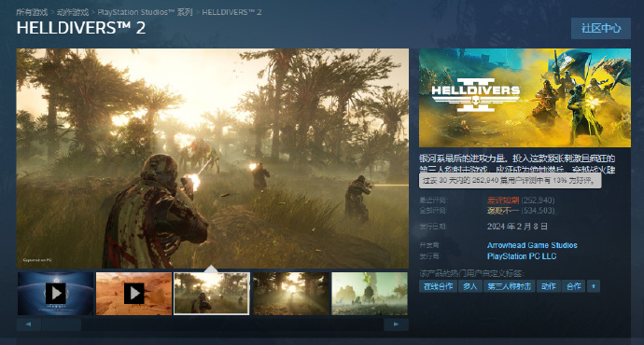This screenshot has height=345, width=644.
Task: Play the desert trailer video thumbnail
Action: coord(133,294)
